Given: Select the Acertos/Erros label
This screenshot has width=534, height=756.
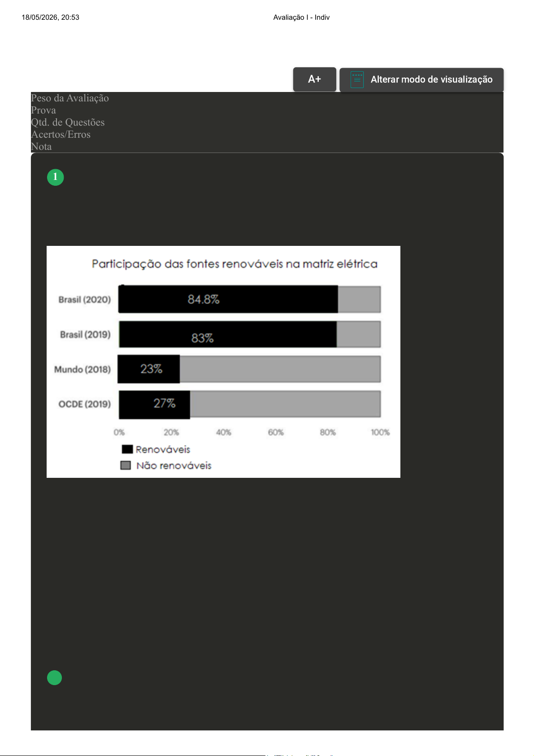Looking at the screenshot, I should click(61, 135).
